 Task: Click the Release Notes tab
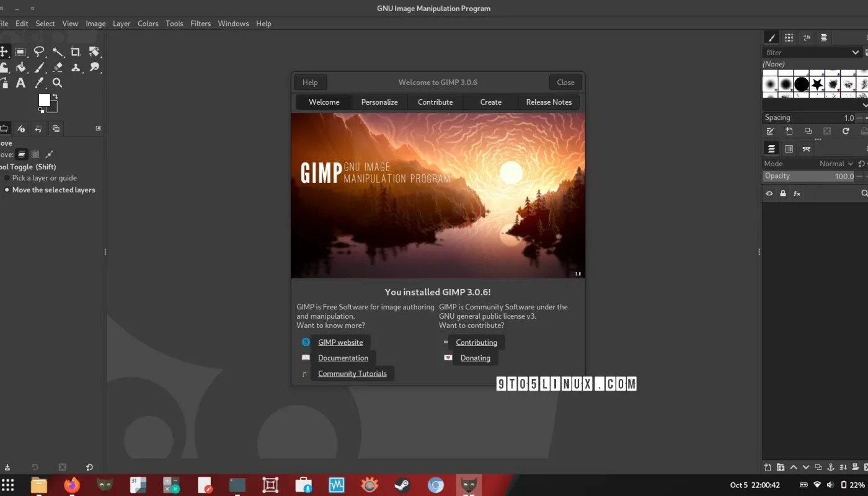click(549, 102)
